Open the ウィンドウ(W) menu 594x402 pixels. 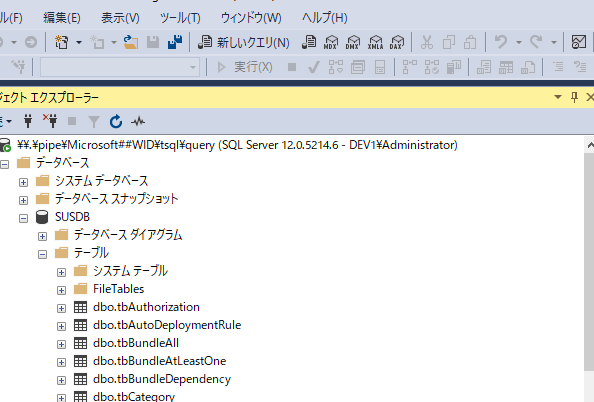pyautogui.click(x=251, y=17)
